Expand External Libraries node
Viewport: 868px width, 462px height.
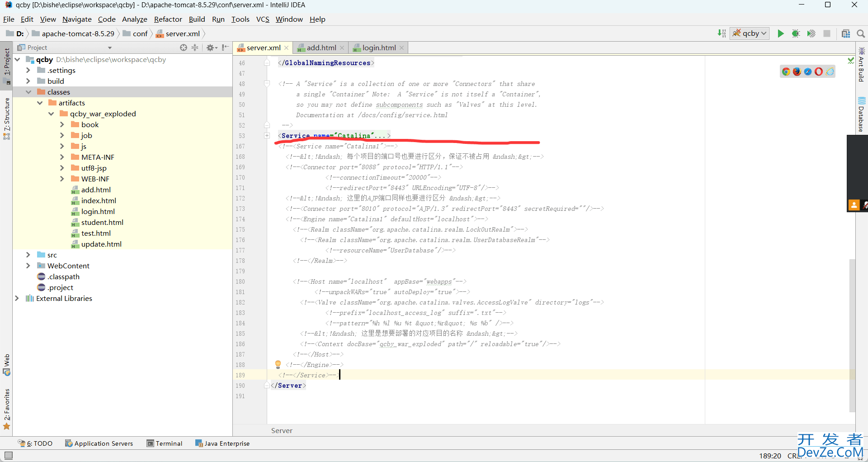tap(17, 298)
